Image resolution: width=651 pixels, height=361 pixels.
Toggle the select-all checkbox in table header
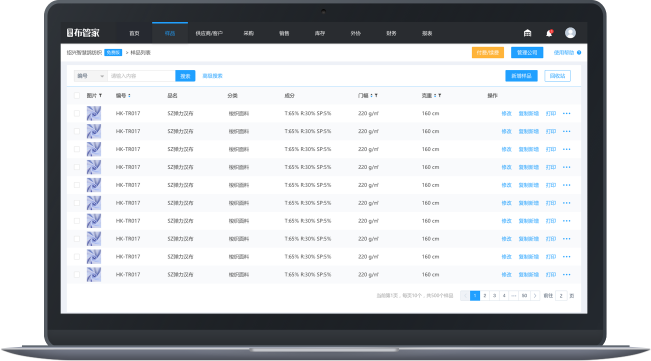click(77, 96)
